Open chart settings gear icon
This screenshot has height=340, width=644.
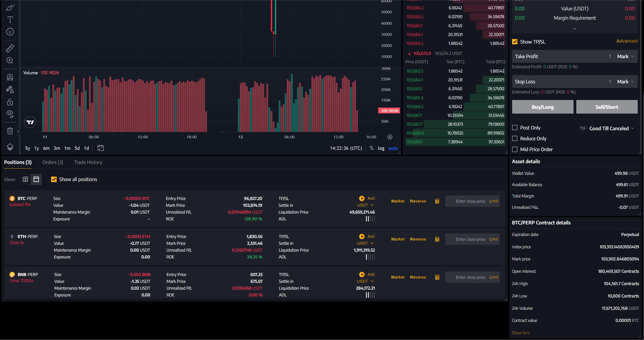click(x=390, y=137)
